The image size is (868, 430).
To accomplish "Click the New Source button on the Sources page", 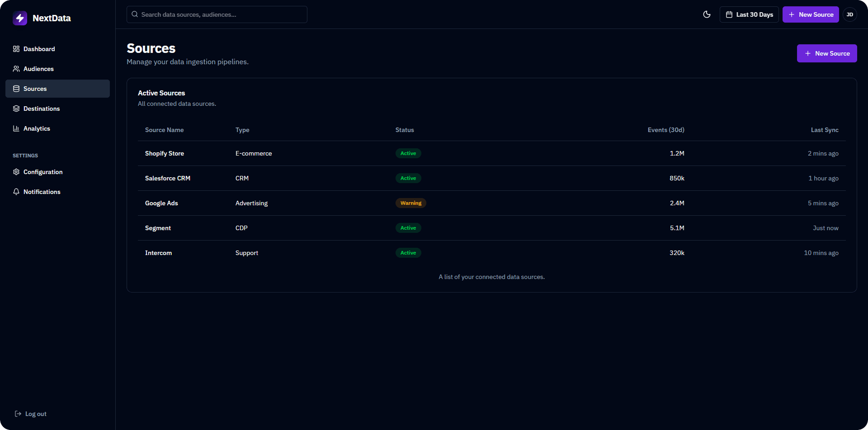I will [827, 53].
